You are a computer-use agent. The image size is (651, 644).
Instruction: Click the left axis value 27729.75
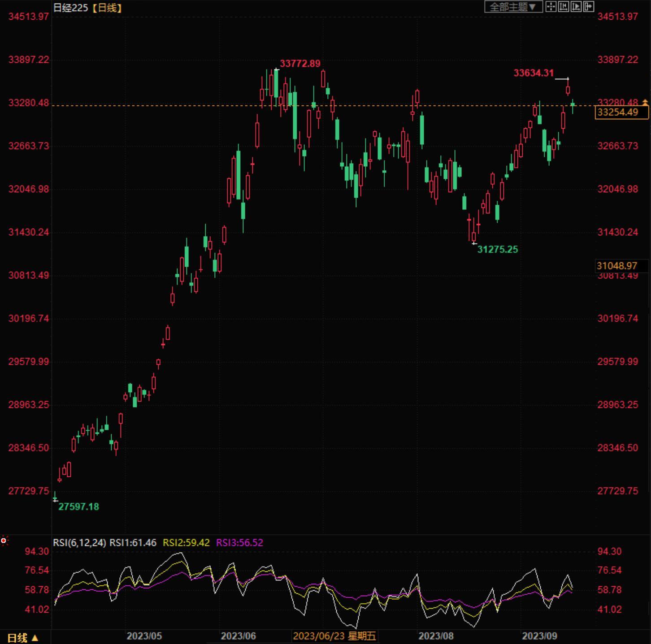coord(29,491)
